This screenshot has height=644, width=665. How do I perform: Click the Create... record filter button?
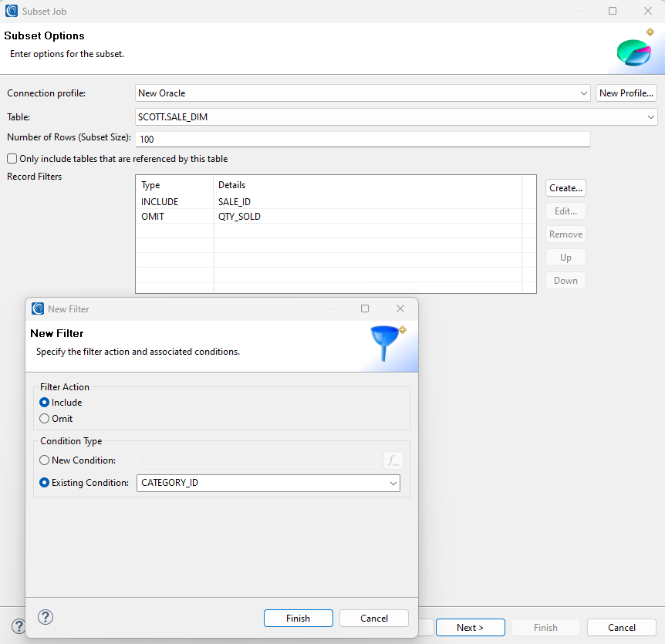pyautogui.click(x=565, y=188)
